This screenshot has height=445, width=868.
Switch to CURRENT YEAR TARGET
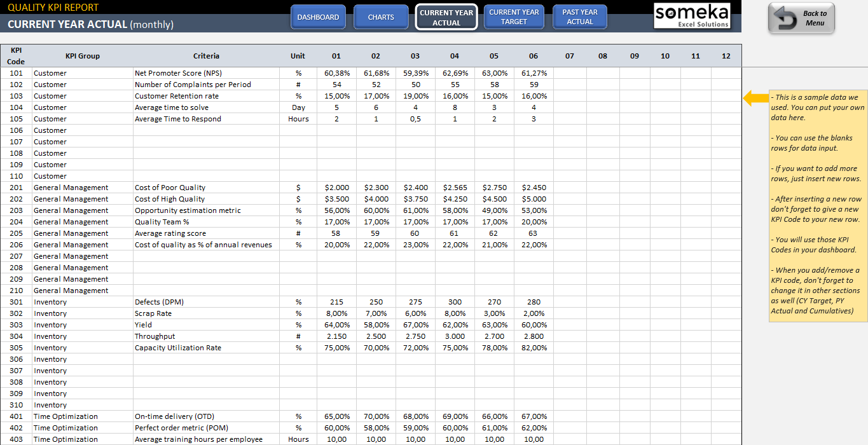514,17
